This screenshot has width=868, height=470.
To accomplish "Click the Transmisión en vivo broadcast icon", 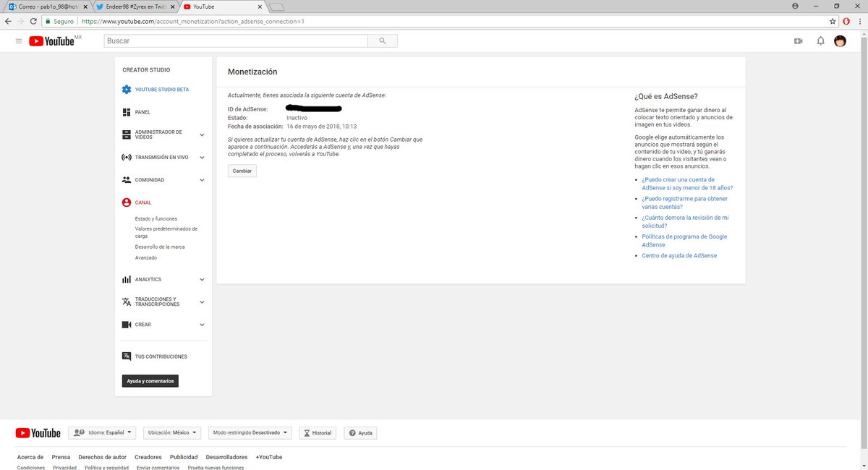I will [x=127, y=157].
